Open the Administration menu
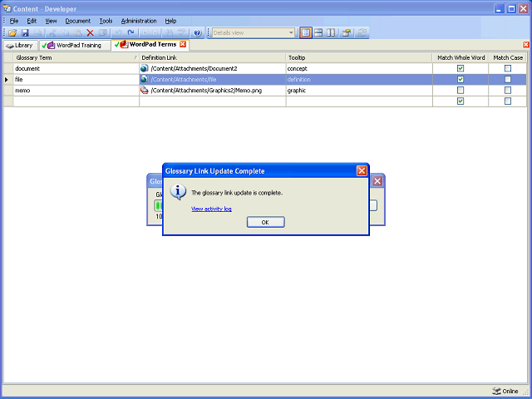This screenshot has width=532, height=399. tap(139, 21)
